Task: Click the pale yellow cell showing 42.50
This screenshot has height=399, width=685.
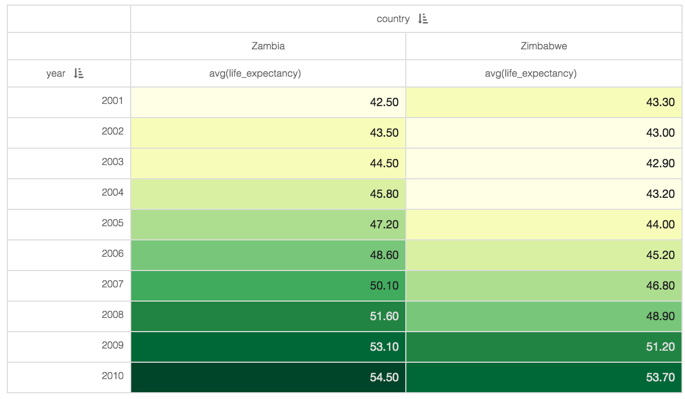Action: point(268,102)
